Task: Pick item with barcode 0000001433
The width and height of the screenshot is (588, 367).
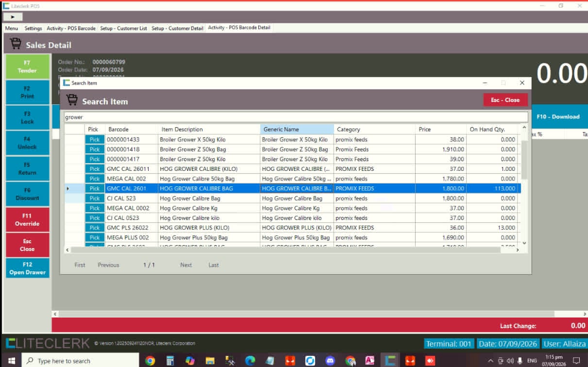Action: [x=95, y=139]
